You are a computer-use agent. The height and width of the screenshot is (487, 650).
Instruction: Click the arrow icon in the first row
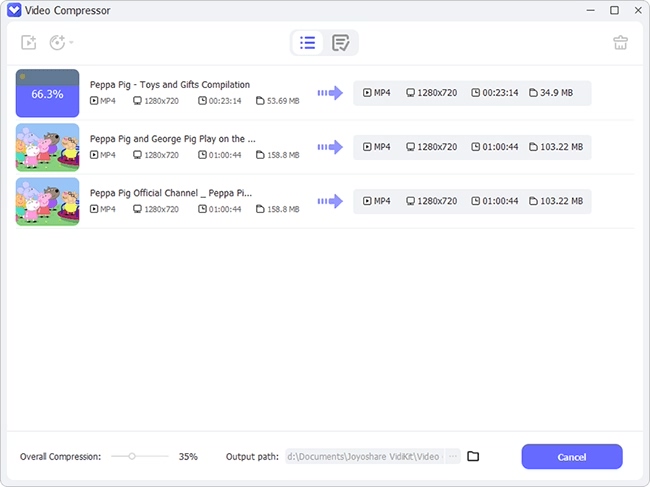point(330,93)
